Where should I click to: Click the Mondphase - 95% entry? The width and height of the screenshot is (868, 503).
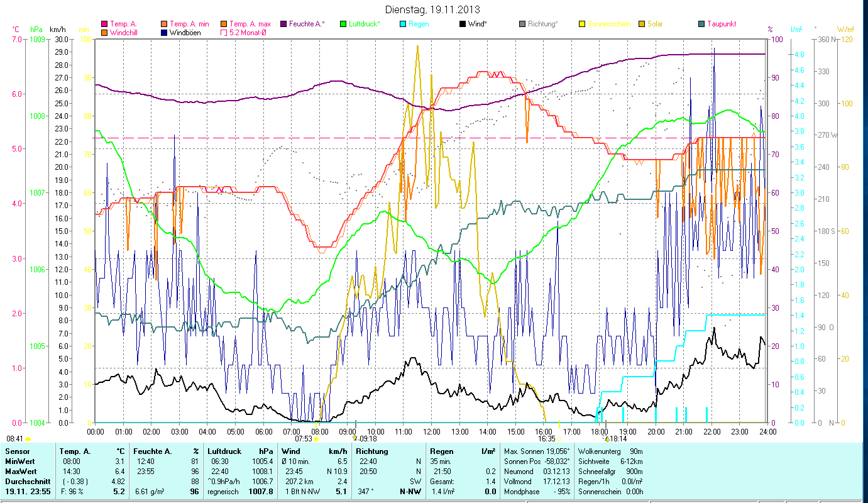[537, 492]
